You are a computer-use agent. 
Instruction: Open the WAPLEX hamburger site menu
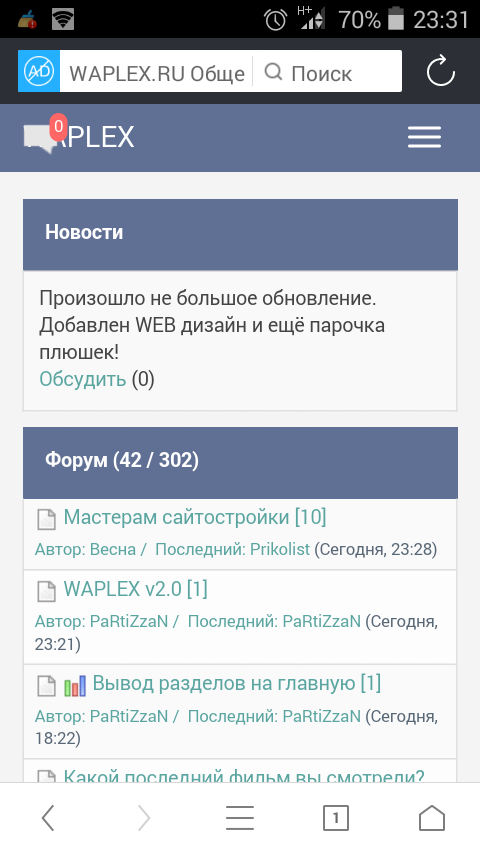(x=424, y=137)
